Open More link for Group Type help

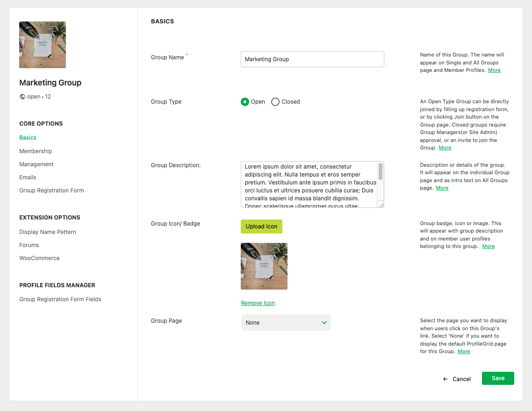pos(445,148)
